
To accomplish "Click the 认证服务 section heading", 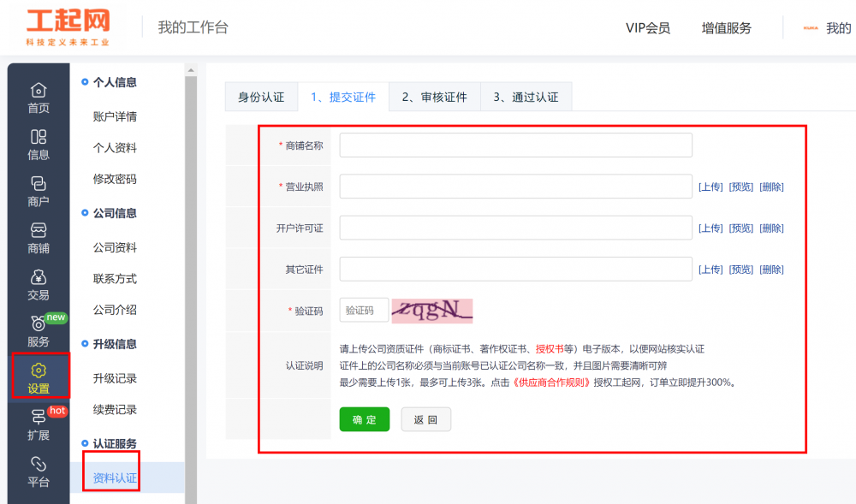I will [x=115, y=443].
